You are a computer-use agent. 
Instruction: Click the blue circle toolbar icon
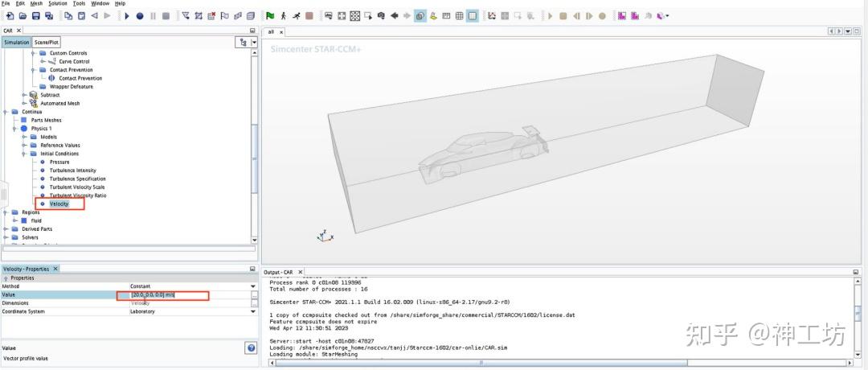point(140,16)
